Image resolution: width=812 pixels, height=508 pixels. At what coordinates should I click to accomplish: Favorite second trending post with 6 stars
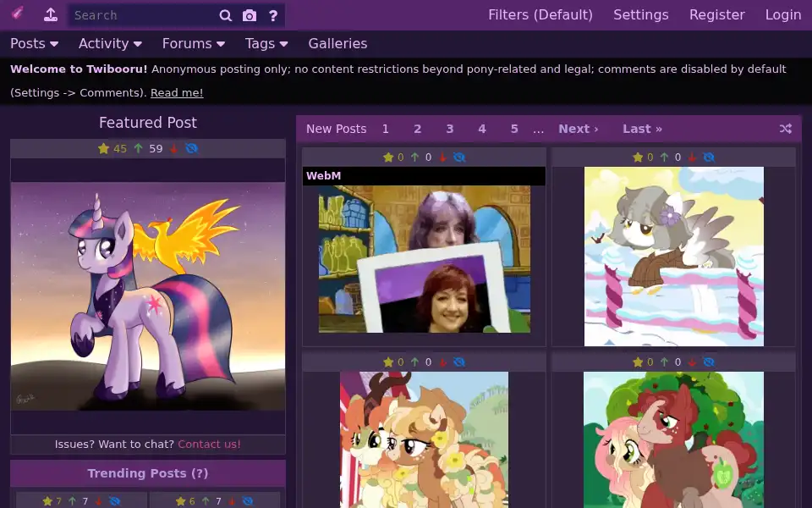pos(181,501)
